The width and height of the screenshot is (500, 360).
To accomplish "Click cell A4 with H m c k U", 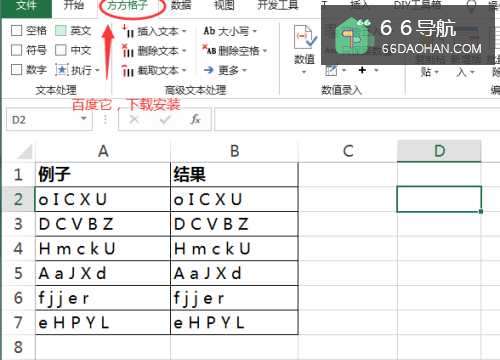I will [103, 248].
